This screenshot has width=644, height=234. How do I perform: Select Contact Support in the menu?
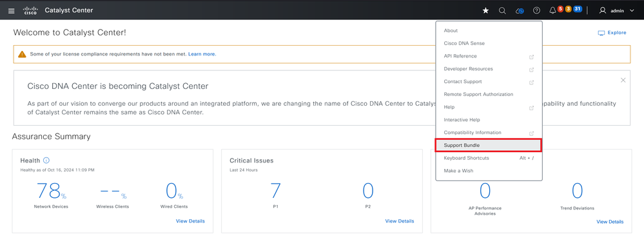[489, 82]
